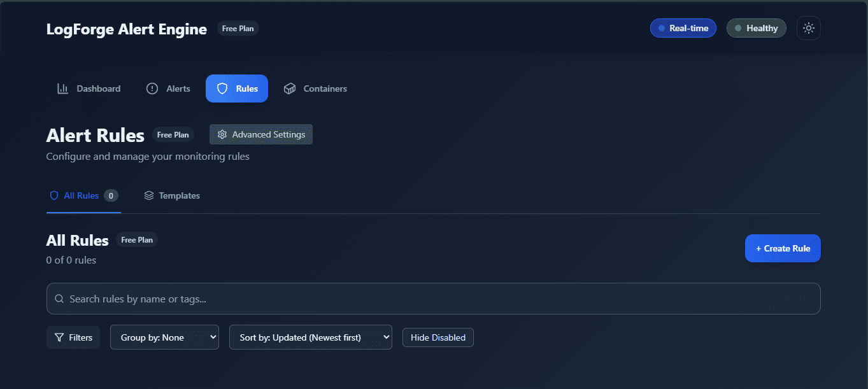Click the layers icon next to Templates
The height and width of the screenshot is (389, 868).
(x=149, y=195)
